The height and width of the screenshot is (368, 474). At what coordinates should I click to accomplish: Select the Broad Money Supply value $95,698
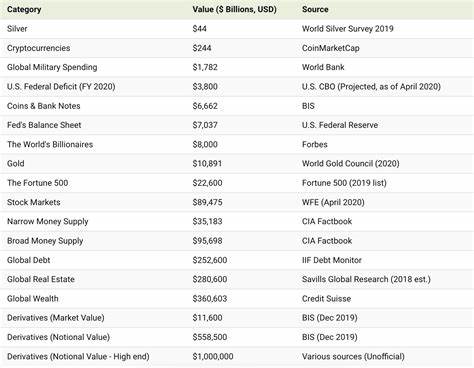207,241
